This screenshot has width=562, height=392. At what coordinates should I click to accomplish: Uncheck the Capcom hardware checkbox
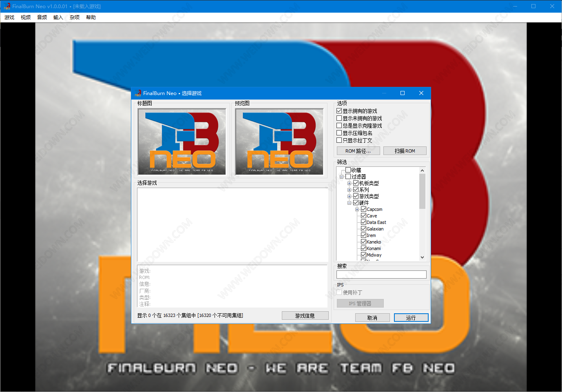pyautogui.click(x=363, y=209)
